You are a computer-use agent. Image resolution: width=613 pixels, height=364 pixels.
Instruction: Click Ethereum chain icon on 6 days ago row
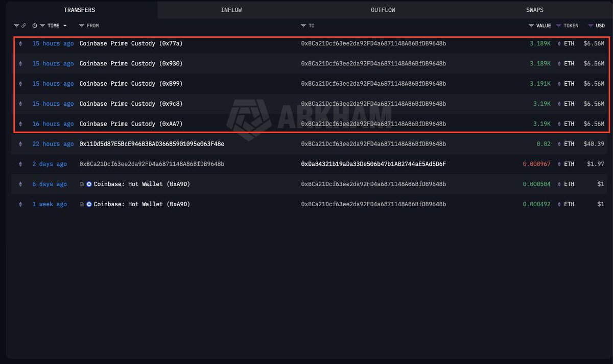point(20,184)
